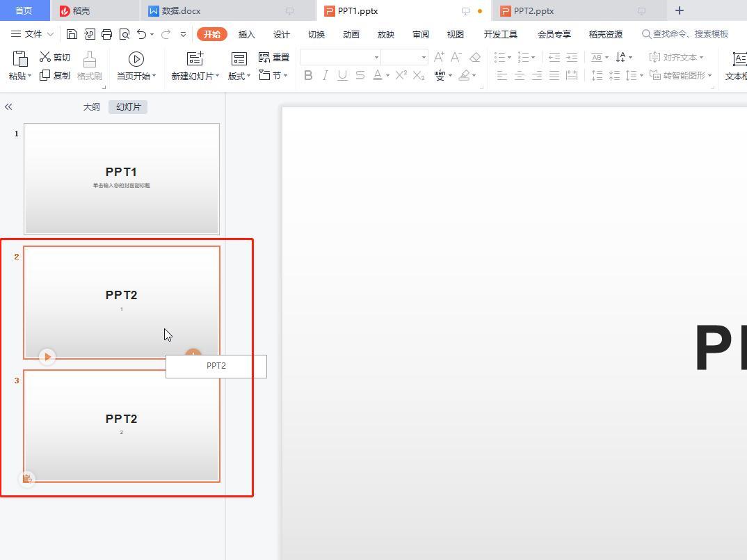The height and width of the screenshot is (560, 747).
Task: Click the Print icon
Action: (106, 34)
